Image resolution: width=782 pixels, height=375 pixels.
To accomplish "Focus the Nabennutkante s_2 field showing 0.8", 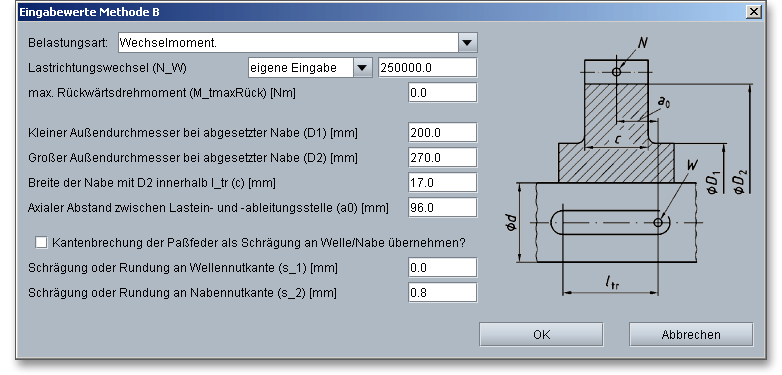I will pos(443,293).
